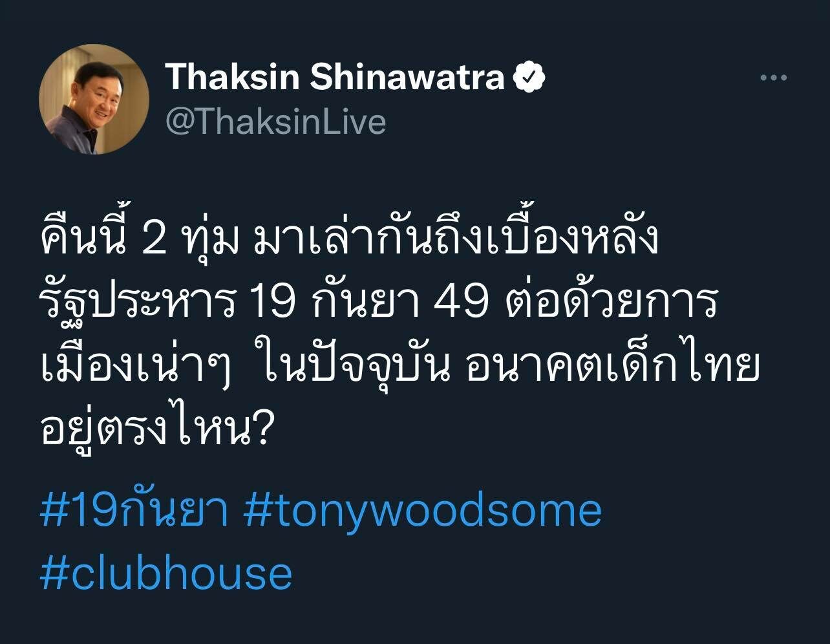The width and height of the screenshot is (830, 644).
Task: Click the display name Thaksin Shinawatra
Action: pyautogui.click(x=335, y=78)
